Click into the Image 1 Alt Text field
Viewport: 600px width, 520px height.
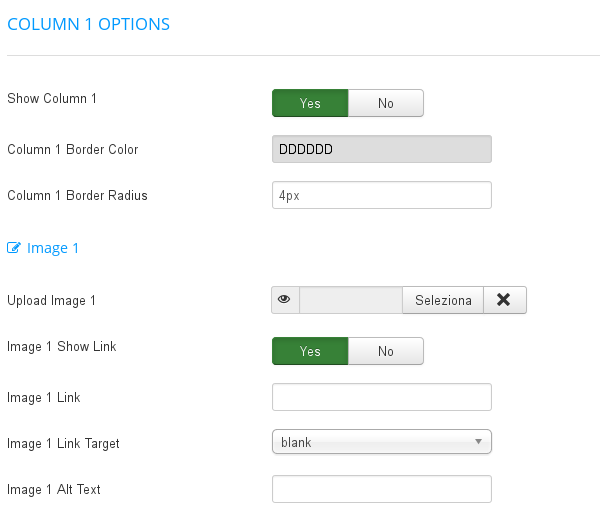pos(382,489)
